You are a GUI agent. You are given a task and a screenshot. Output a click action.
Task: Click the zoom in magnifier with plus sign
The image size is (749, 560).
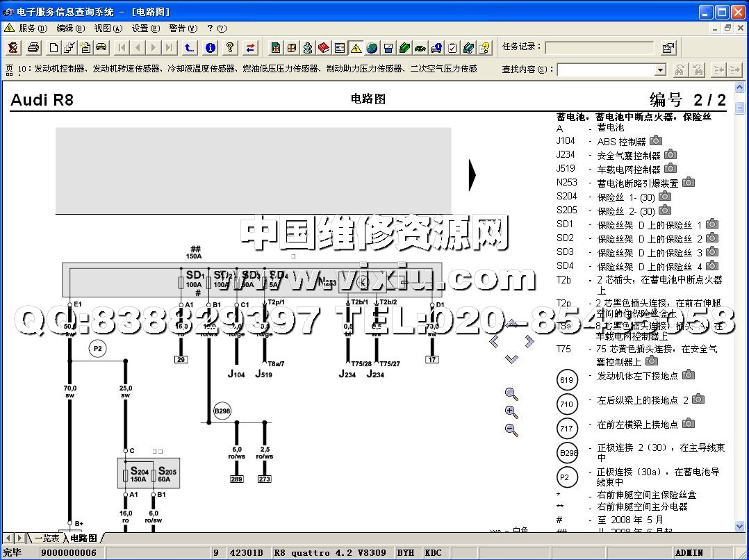pyautogui.click(x=511, y=412)
